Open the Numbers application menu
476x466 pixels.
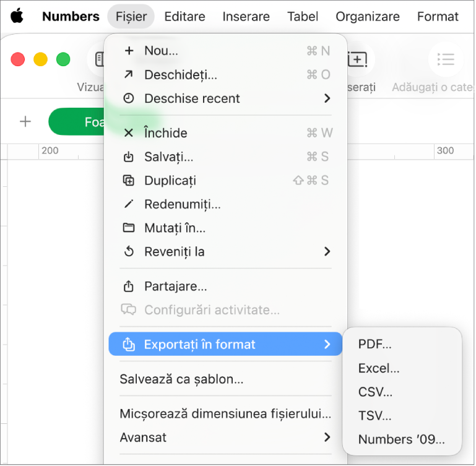(x=71, y=16)
